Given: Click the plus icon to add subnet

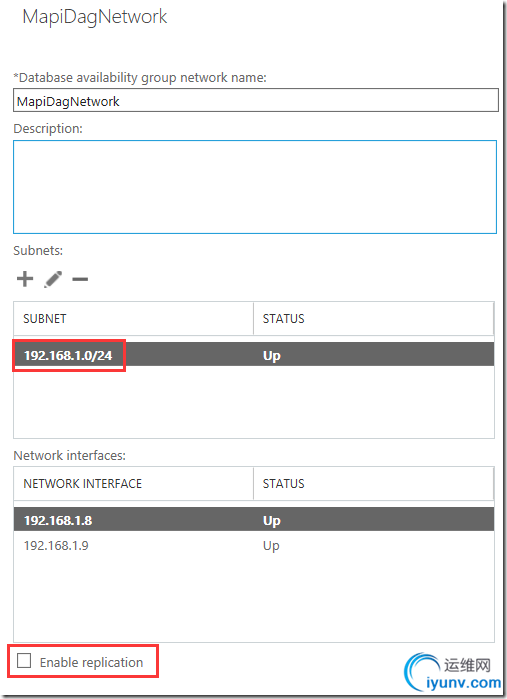Looking at the screenshot, I should (x=25, y=279).
